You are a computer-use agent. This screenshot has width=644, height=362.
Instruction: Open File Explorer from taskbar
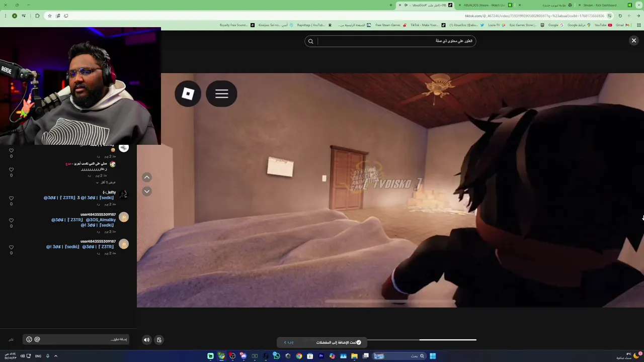[x=354, y=356]
